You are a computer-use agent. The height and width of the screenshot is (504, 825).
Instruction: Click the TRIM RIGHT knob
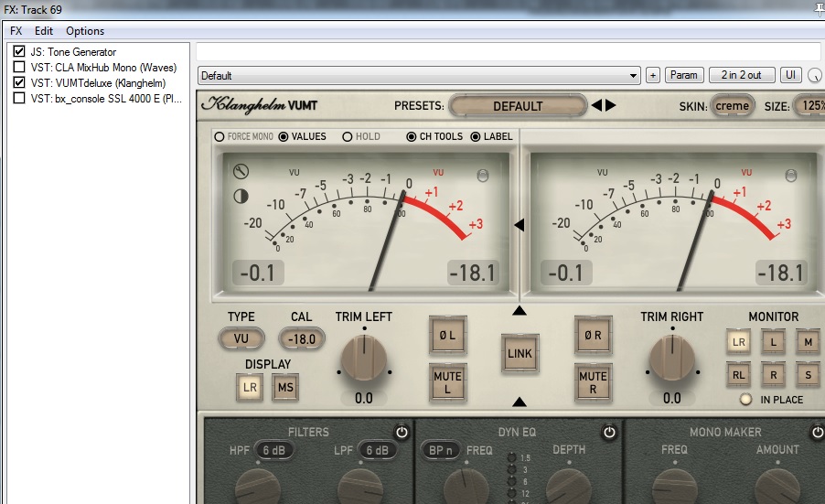672,359
